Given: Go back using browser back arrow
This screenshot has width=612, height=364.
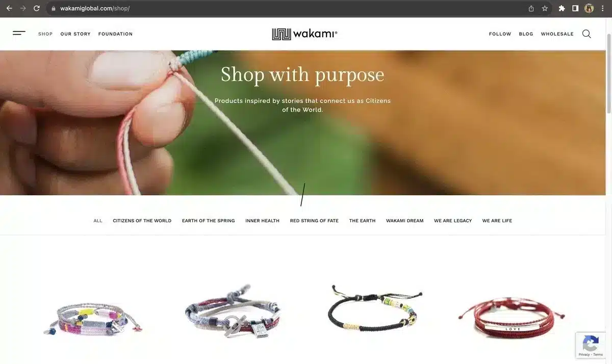Looking at the screenshot, I should [x=9, y=9].
